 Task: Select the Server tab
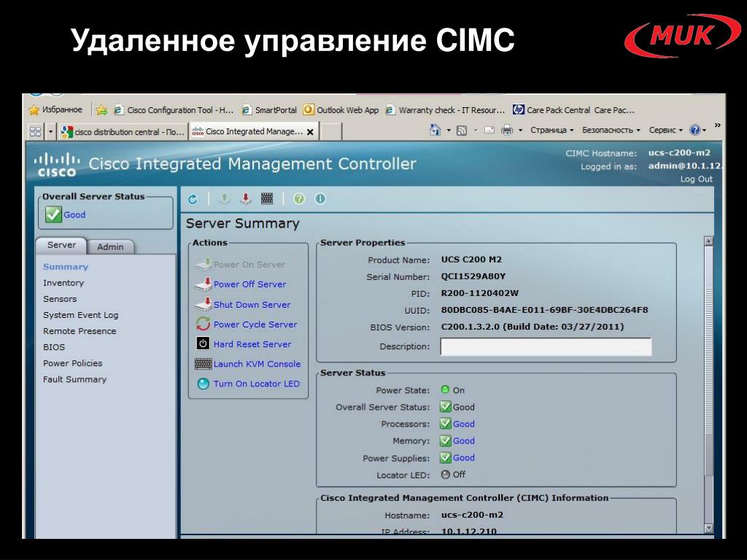point(61,245)
